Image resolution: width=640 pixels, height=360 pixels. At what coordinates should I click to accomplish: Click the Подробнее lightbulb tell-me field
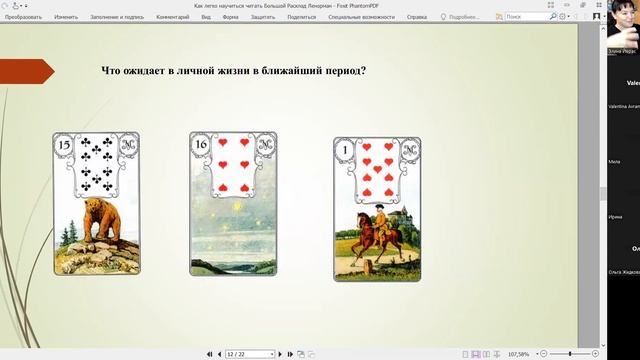tap(460, 17)
